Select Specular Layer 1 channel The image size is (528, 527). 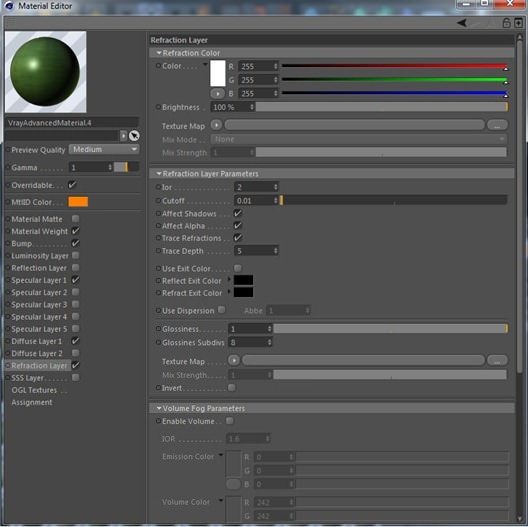(x=39, y=281)
